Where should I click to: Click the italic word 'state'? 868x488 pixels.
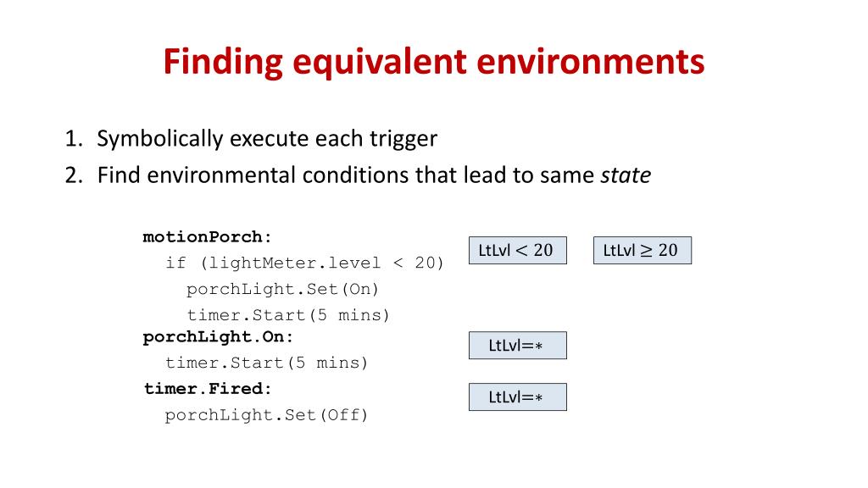click(626, 175)
